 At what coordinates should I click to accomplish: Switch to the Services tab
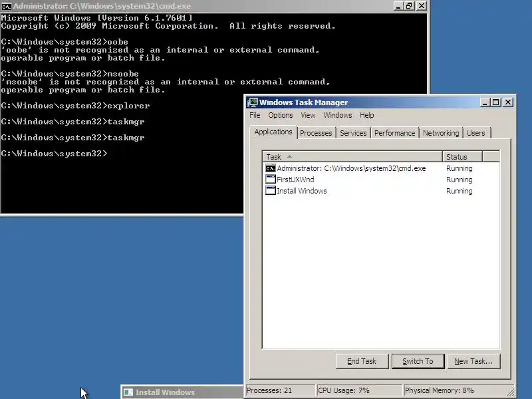pyautogui.click(x=353, y=133)
